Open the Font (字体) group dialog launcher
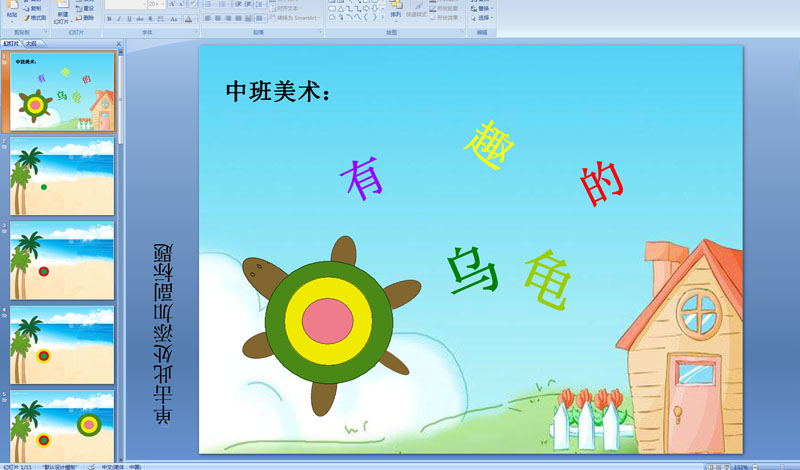This screenshot has width=800, height=470. pyautogui.click(x=196, y=32)
